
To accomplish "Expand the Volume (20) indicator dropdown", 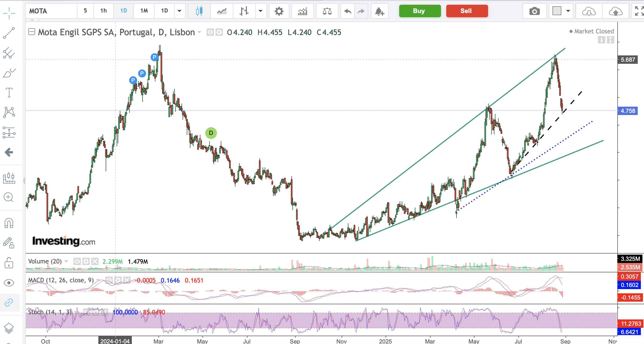I will pos(66,261).
